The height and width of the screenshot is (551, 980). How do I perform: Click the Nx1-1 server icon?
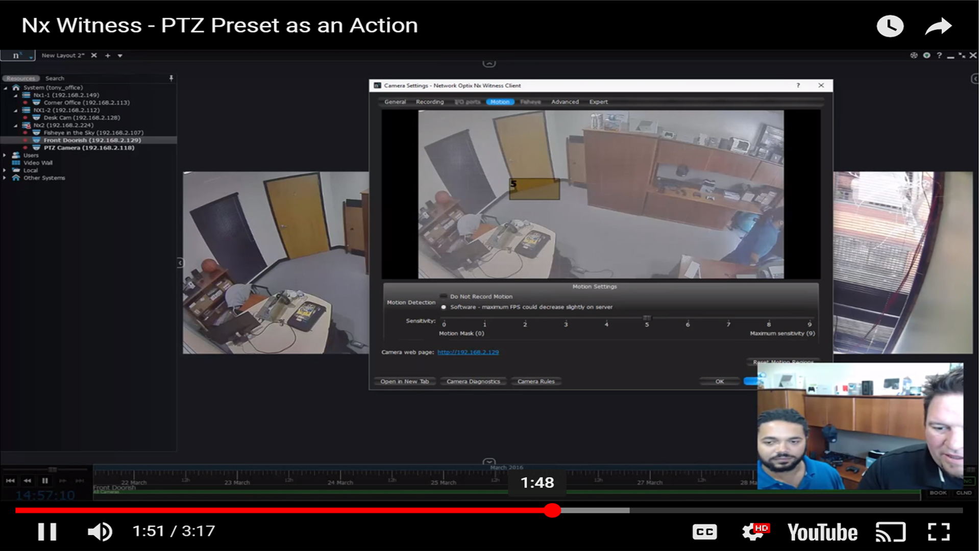click(x=26, y=95)
